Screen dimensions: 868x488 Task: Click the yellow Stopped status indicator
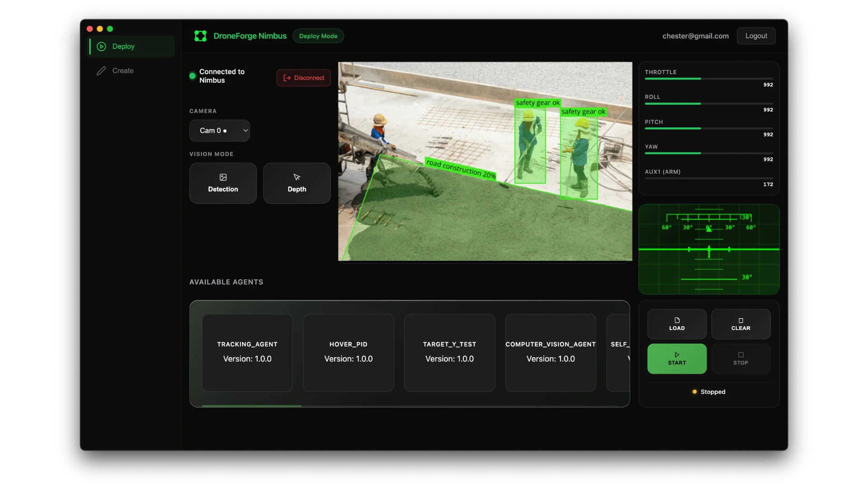[x=694, y=392]
